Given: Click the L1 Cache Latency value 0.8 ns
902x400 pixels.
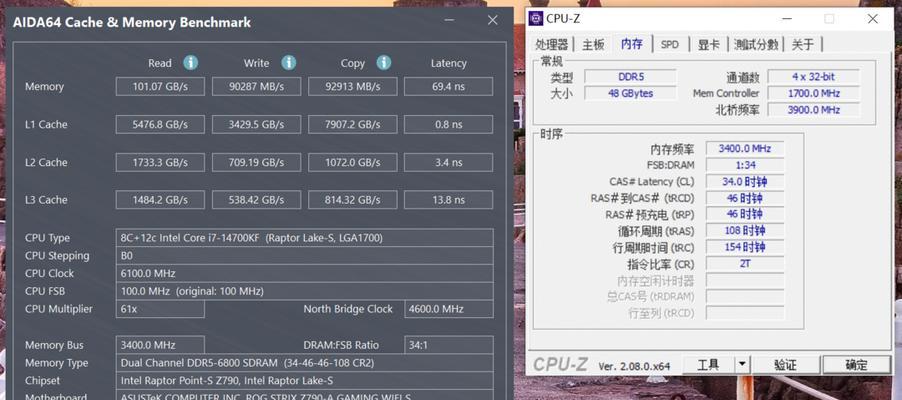Looking at the screenshot, I should (448, 124).
